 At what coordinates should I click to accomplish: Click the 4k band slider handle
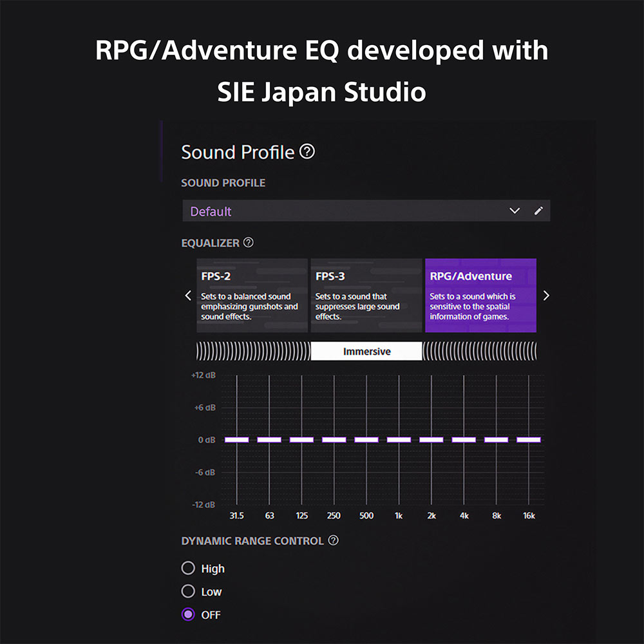464,439
